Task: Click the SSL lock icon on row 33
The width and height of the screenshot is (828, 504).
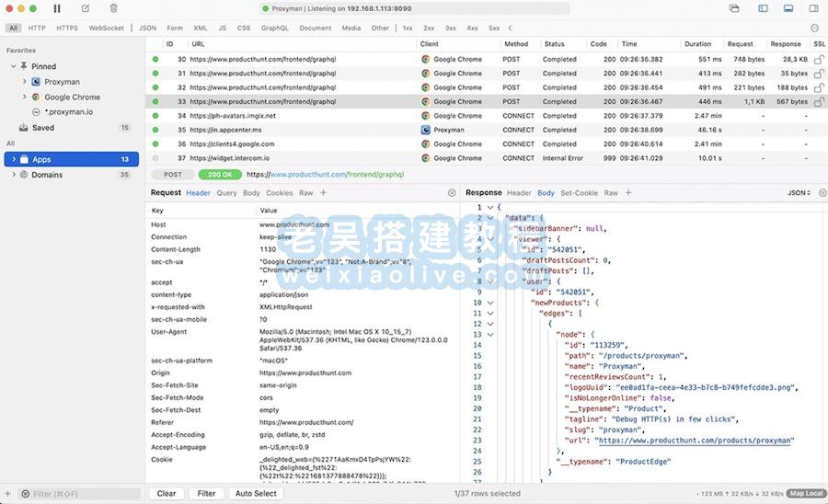Action: [819, 102]
